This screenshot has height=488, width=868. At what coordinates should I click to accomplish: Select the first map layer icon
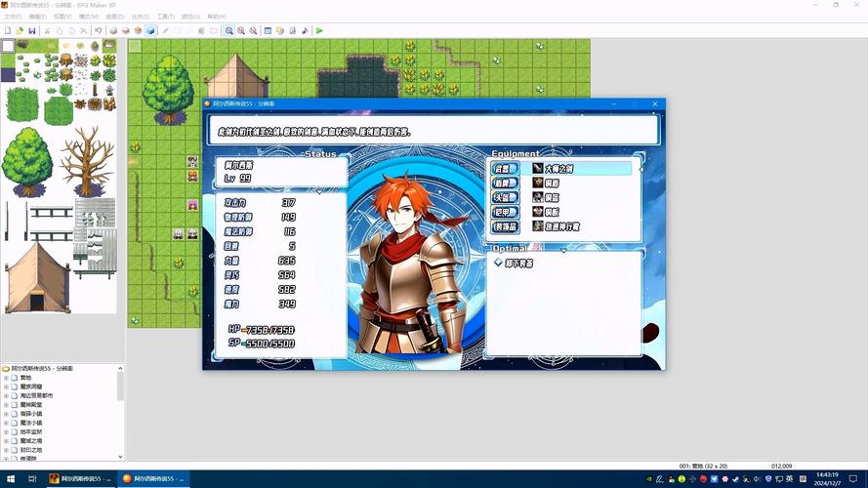tap(113, 31)
